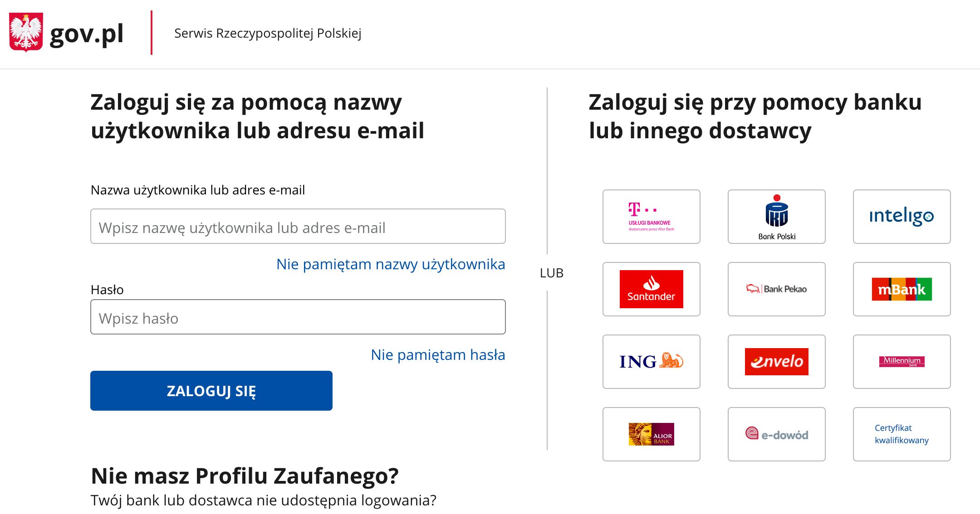The image size is (980, 514).
Task: Select Usługi Bankowe from T-Mobile
Action: coord(651,217)
